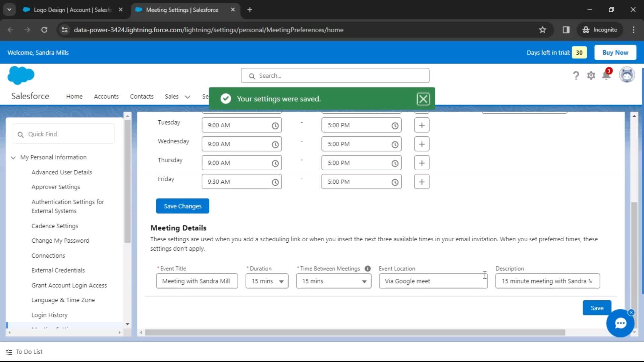644x362 pixels.
Task: Click the Salesforce cloud logo
Action: coord(21,75)
